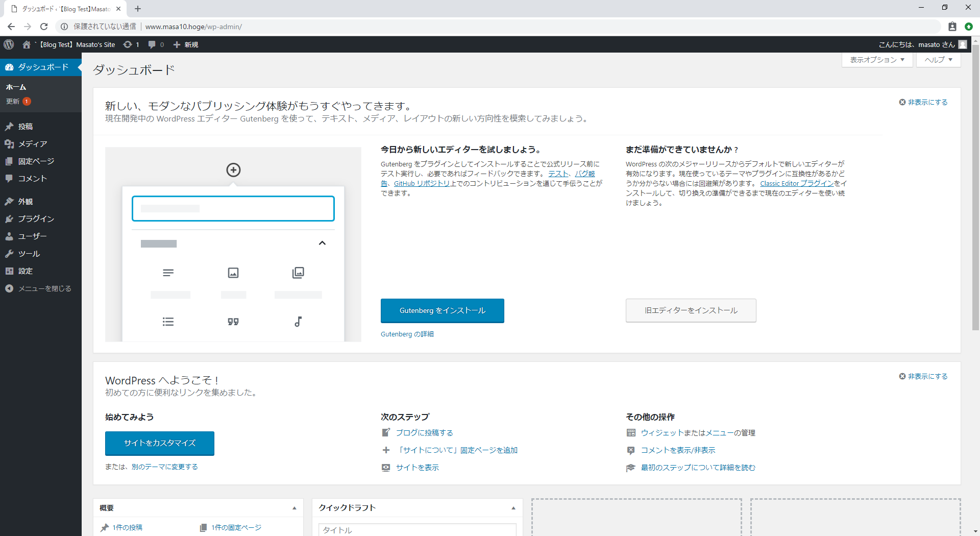Select ダッシュボード in the sidebar

click(41, 67)
